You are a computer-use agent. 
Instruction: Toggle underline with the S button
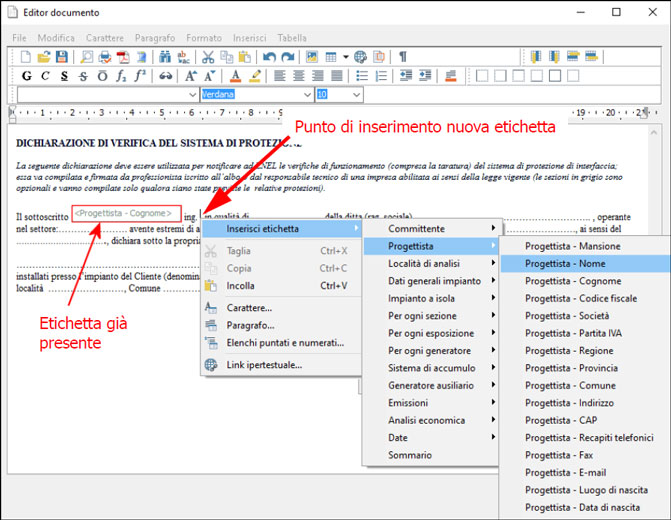[64, 76]
